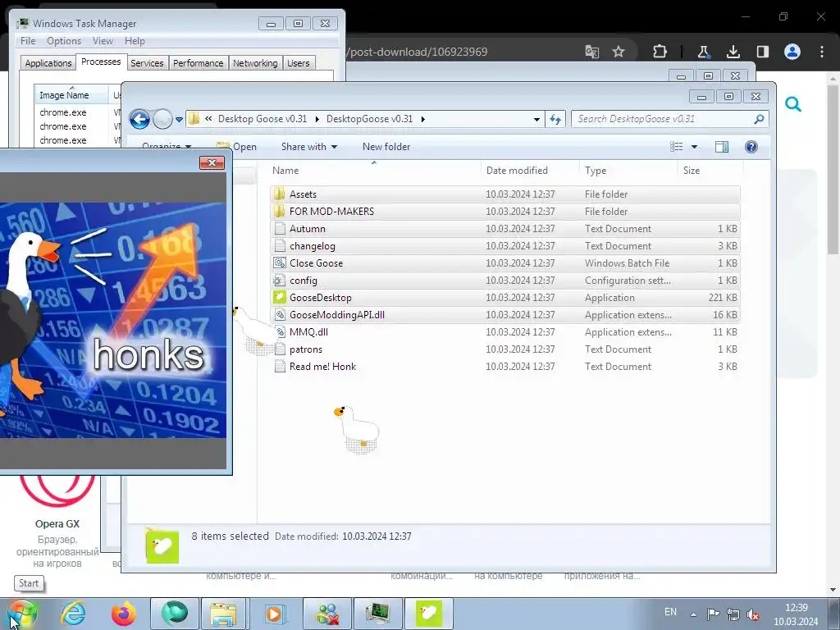Select the config settings file

click(505, 281)
